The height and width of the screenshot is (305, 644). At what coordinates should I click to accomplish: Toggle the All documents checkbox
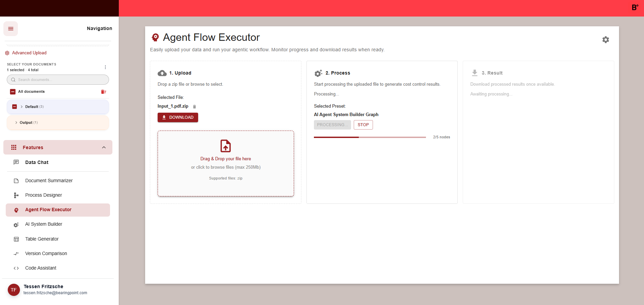click(x=13, y=92)
